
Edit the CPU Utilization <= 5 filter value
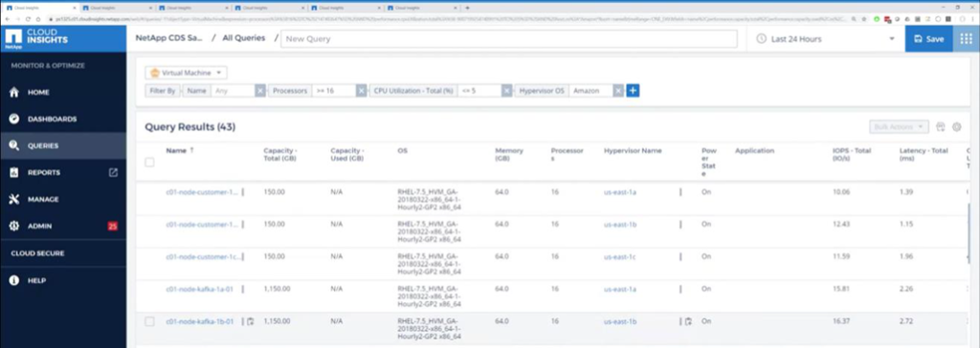(479, 91)
